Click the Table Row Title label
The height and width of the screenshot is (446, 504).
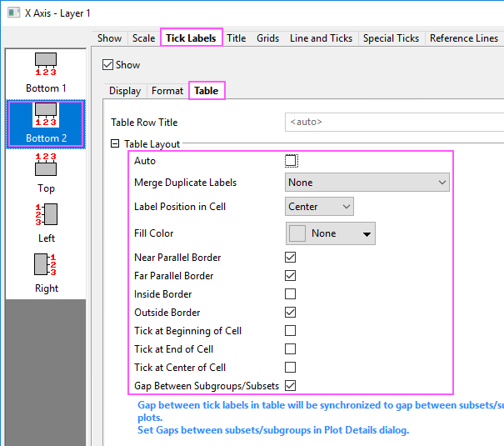coord(144,123)
